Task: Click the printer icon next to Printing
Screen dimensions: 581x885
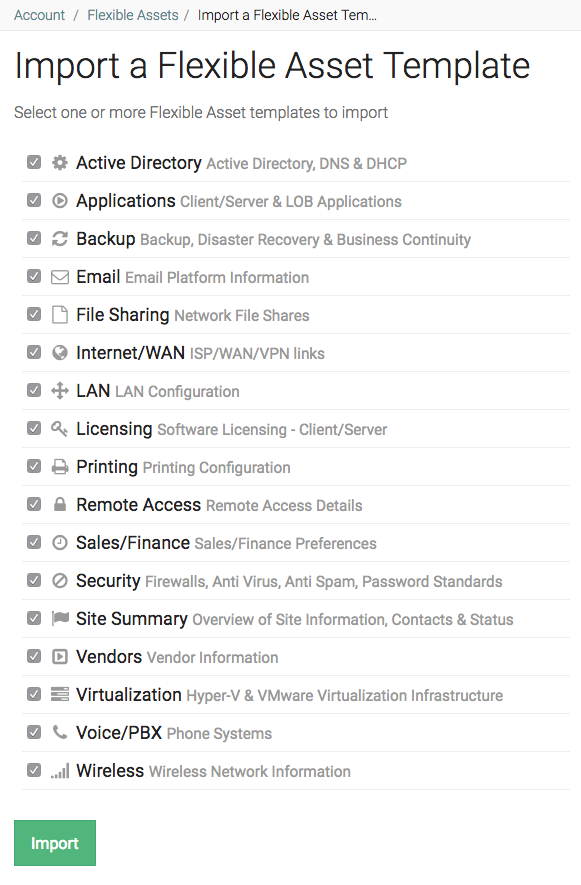Action: [60, 467]
